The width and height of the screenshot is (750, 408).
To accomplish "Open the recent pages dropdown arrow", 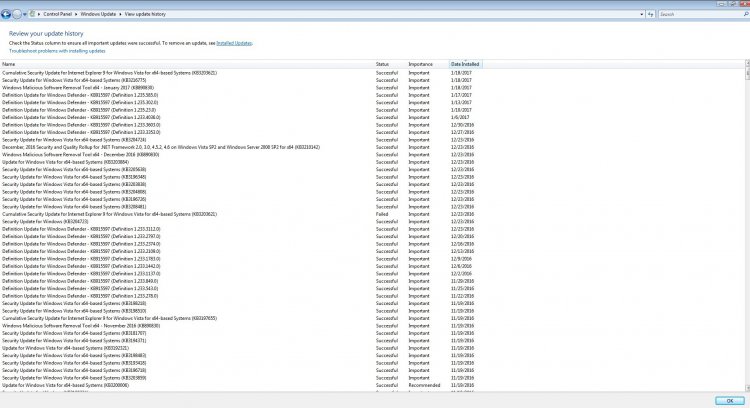I will click(24, 14).
